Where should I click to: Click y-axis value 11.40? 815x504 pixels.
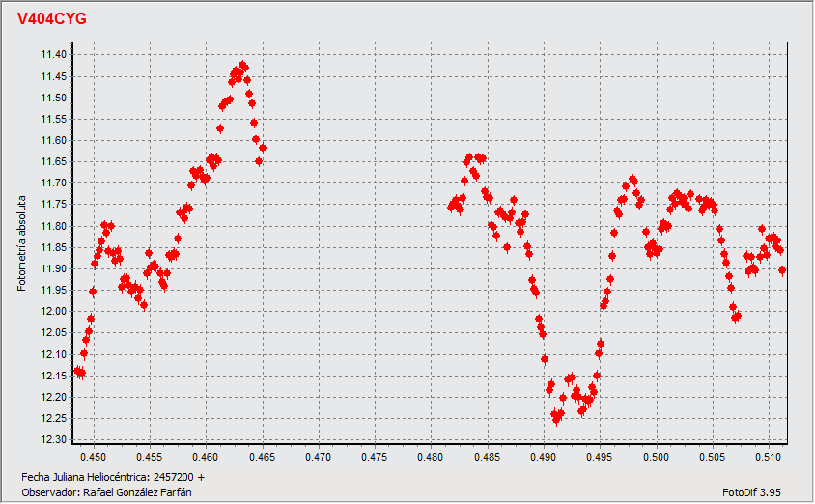point(53,55)
